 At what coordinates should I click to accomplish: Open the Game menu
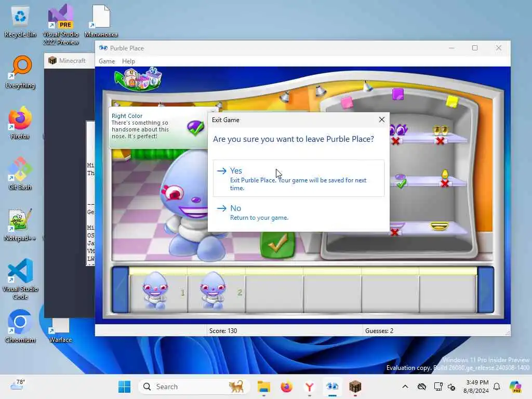point(107,61)
